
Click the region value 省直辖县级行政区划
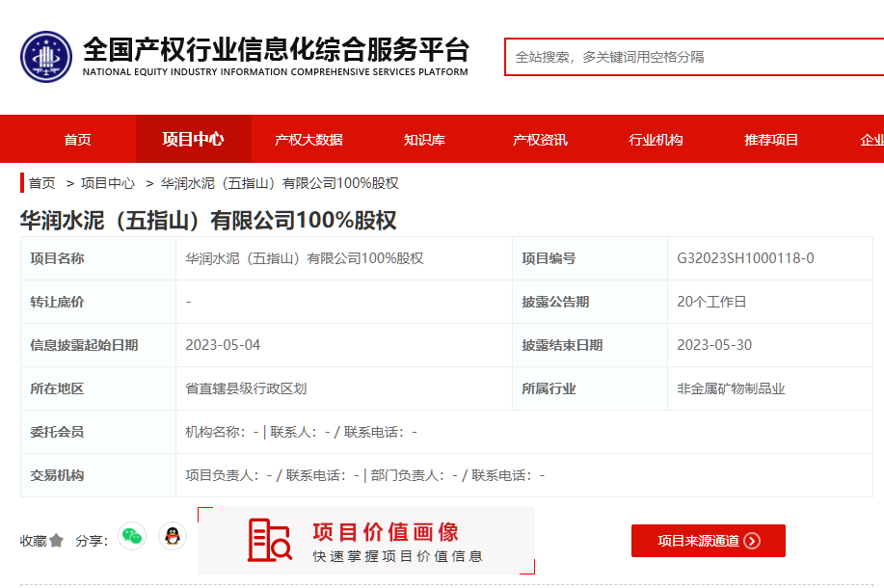point(247,388)
